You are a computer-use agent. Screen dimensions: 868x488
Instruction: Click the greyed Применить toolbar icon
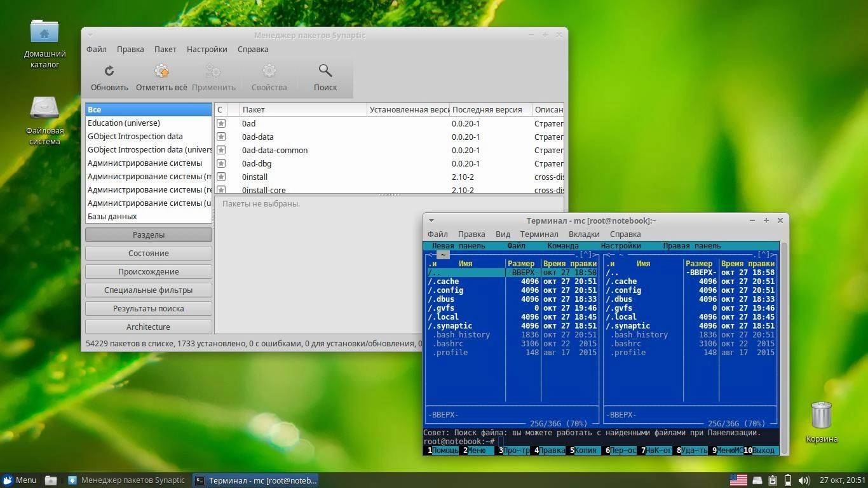(x=214, y=71)
